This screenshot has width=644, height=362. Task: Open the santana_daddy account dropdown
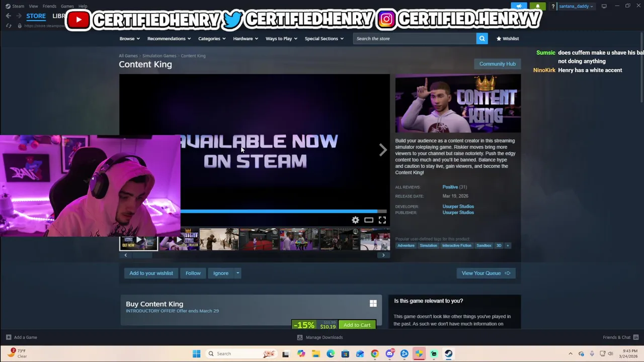[x=576, y=6]
